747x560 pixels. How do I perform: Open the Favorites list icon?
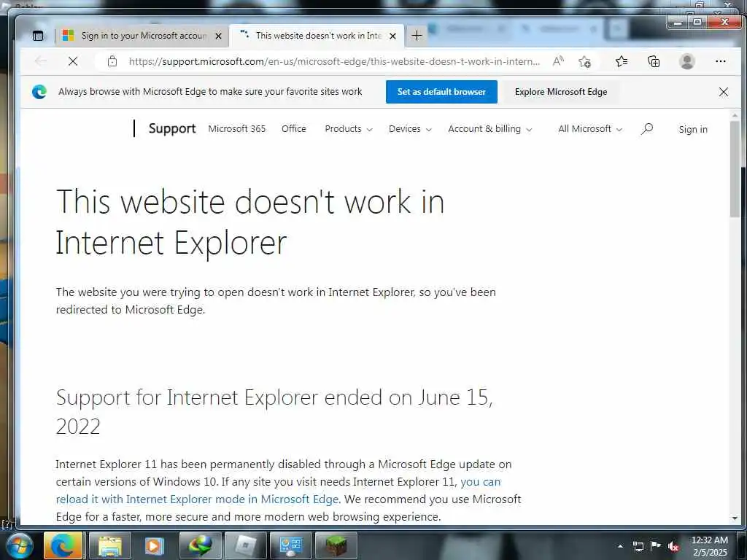[622, 61]
